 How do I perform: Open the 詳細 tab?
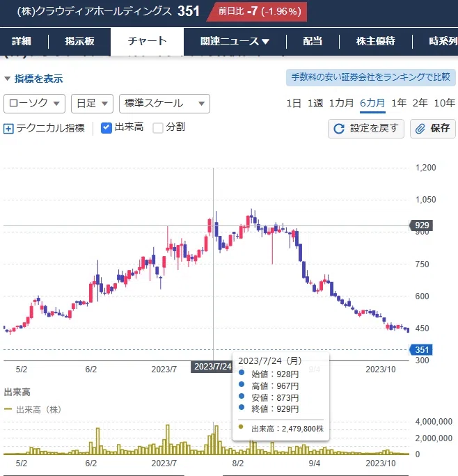22,41
